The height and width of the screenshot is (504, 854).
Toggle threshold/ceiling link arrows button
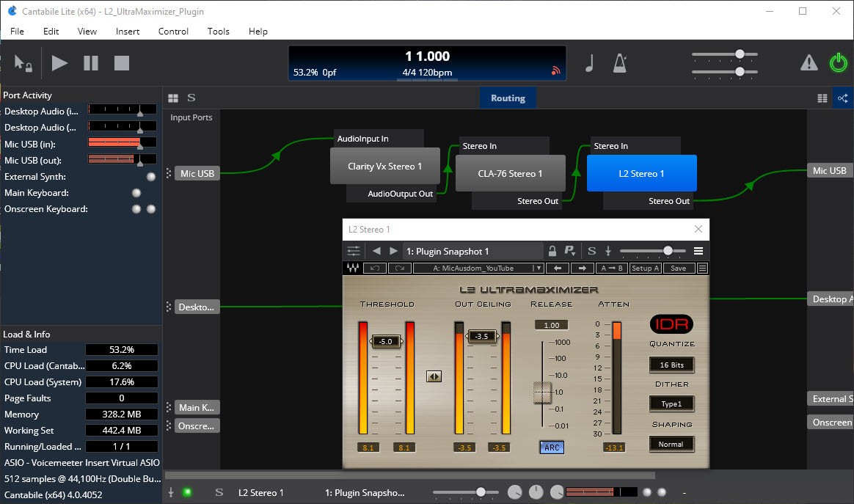tap(434, 376)
